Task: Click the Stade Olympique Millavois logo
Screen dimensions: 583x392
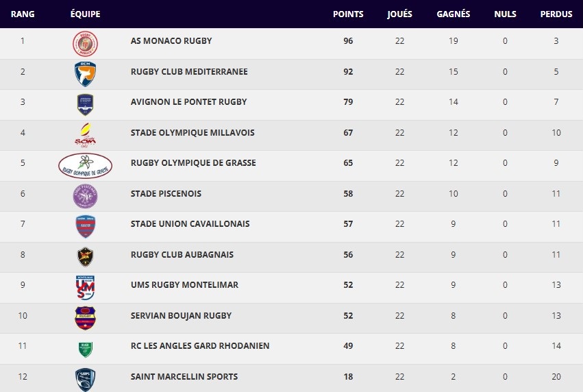Action: (x=85, y=134)
